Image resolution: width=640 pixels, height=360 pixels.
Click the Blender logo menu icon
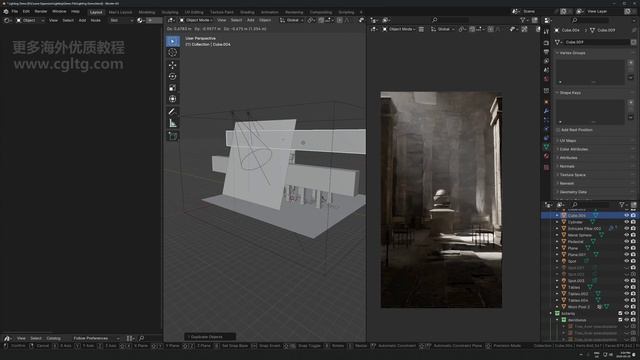6,11
